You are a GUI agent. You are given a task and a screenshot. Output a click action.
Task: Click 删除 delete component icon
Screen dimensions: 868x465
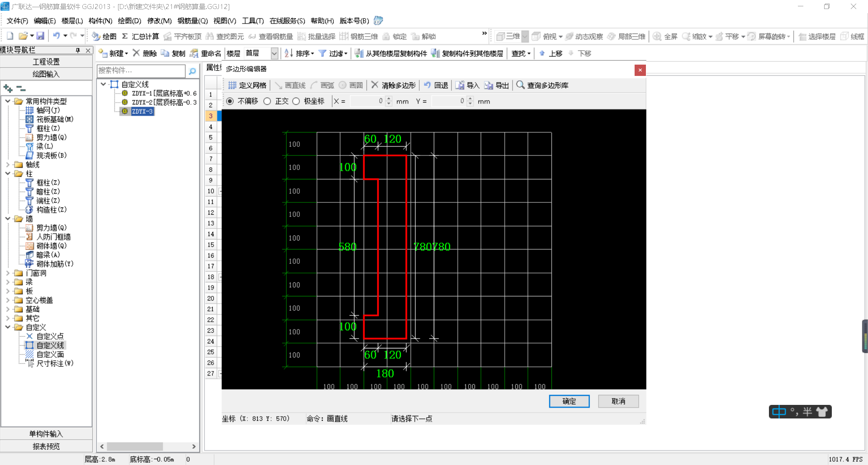[136, 53]
